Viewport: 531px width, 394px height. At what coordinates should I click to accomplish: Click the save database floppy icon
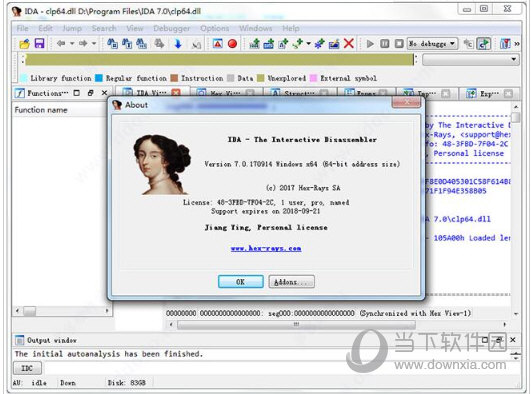[x=39, y=44]
